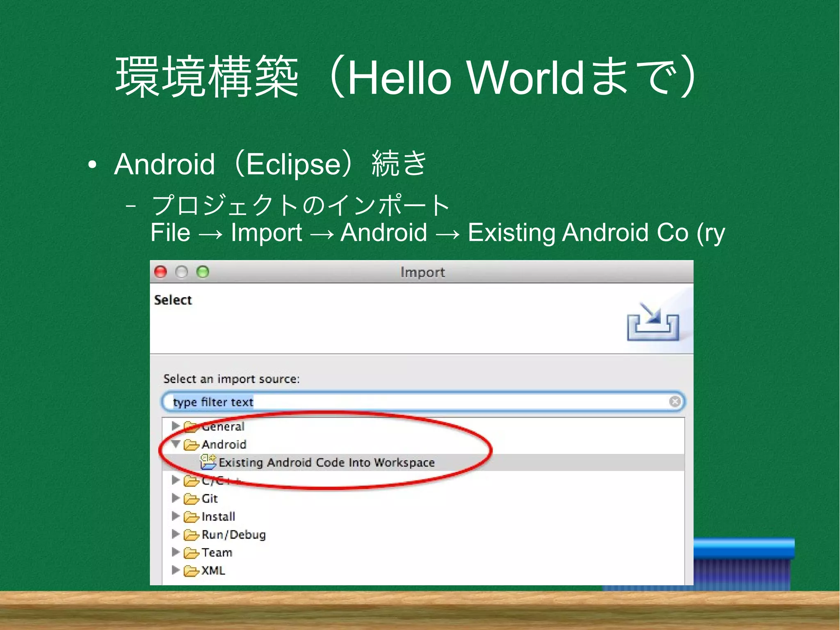
Task: Click the Run/Debug folder icon
Action: pyautogui.click(x=191, y=535)
